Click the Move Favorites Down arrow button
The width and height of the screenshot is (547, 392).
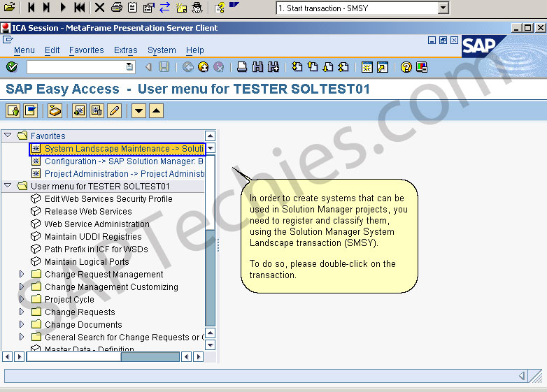tap(138, 111)
